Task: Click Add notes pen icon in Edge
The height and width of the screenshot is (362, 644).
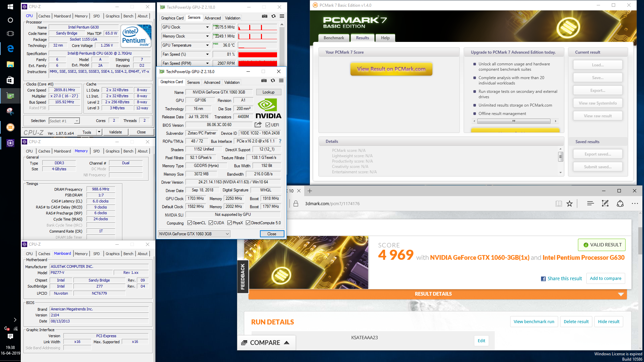Action: pos(605,203)
